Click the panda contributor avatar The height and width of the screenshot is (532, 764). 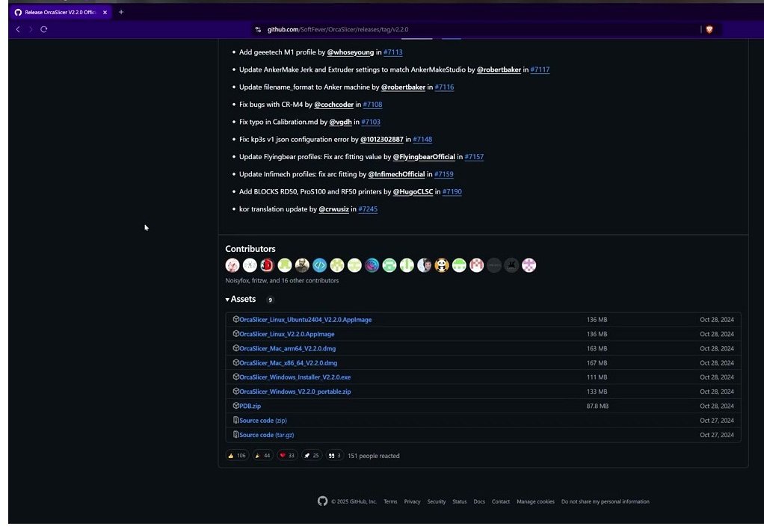click(x=442, y=265)
